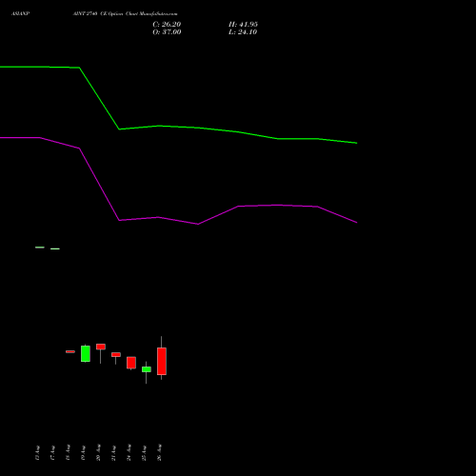Select the red candlestick for 24 Aug
476x476 pixels.
[131, 363]
